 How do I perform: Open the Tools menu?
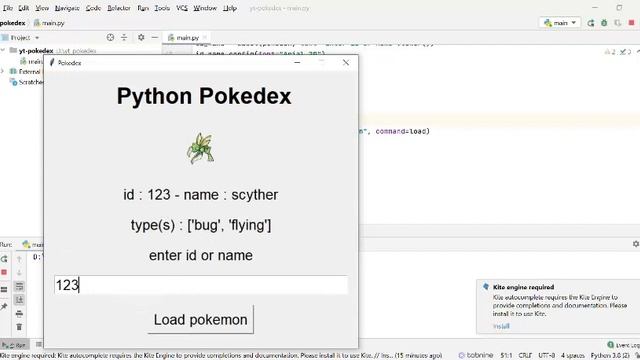tap(162, 8)
